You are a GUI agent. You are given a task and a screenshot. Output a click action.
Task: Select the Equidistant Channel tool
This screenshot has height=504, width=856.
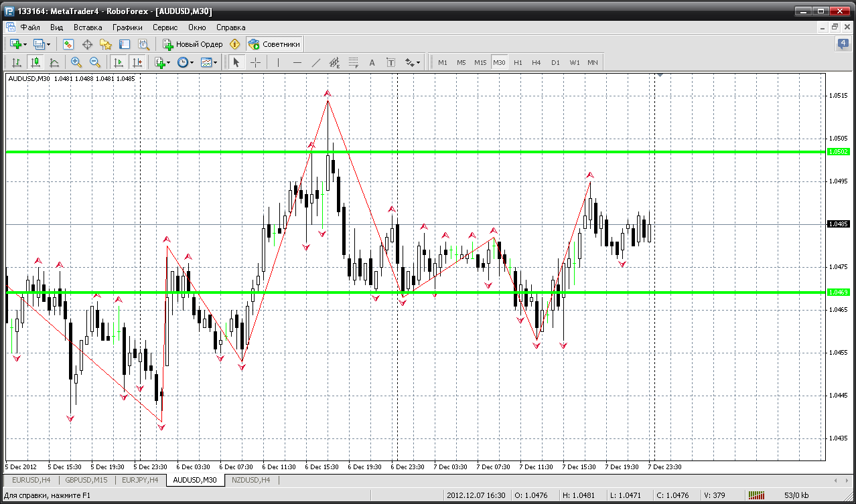click(x=335, y=62)
